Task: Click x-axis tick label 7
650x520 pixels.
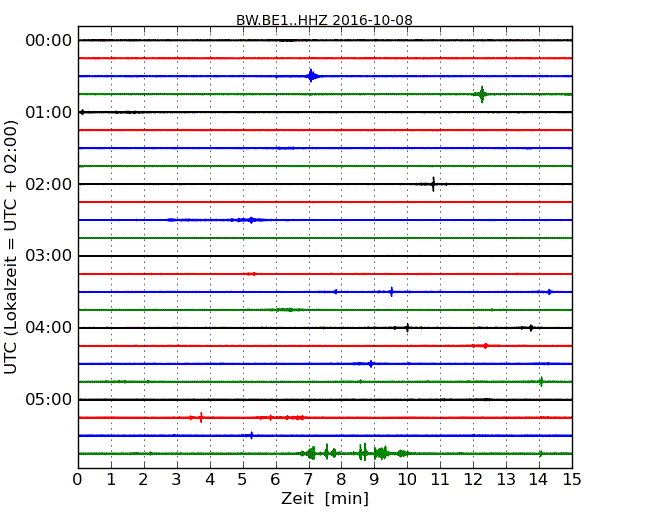Action: (x=308, y=479)
